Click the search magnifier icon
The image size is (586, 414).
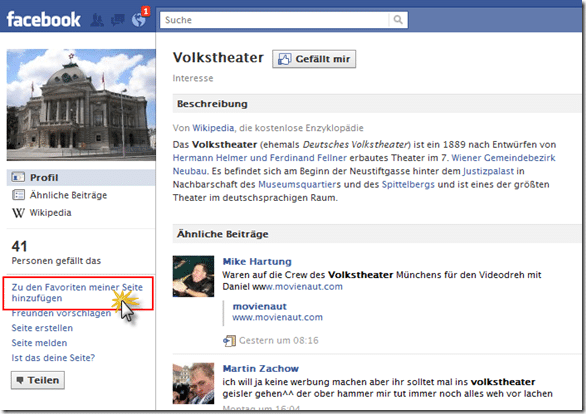click(x=398, y=19)
